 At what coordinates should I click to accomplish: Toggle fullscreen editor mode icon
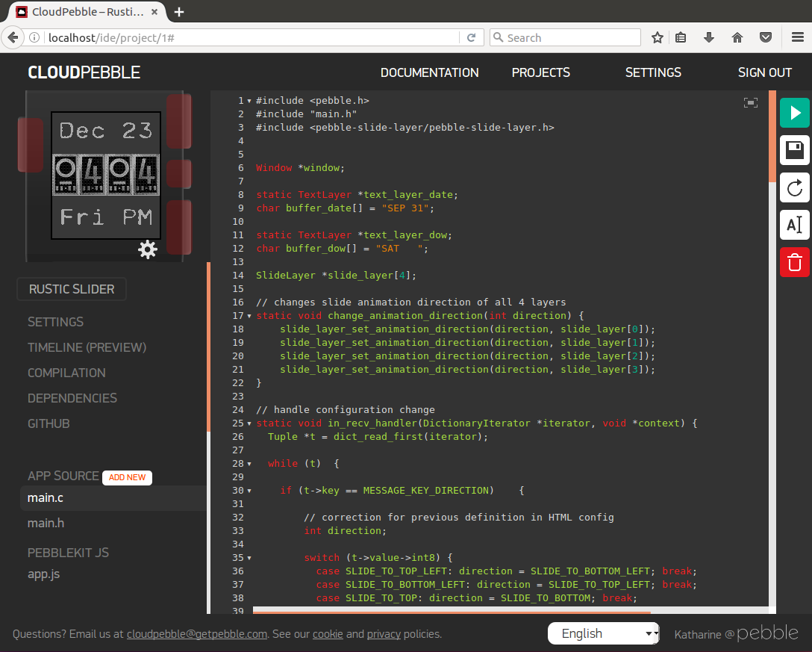750,102
